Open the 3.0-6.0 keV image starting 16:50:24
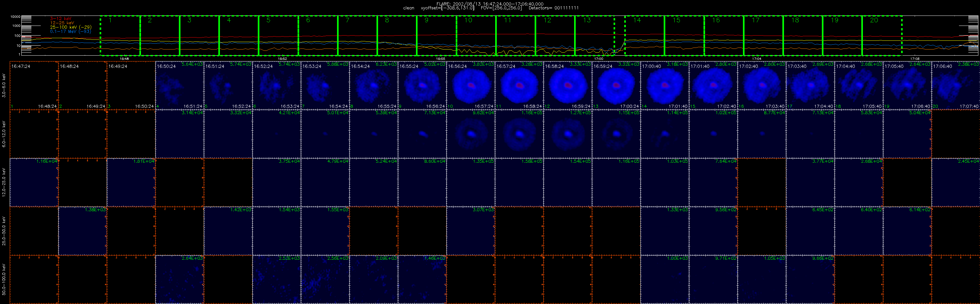The width and height of the screenshot is (980, 304). tap(180, 86)
